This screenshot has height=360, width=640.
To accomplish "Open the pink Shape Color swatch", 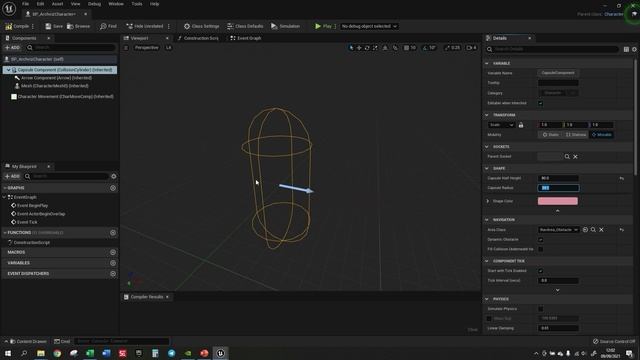I will 558,201.
